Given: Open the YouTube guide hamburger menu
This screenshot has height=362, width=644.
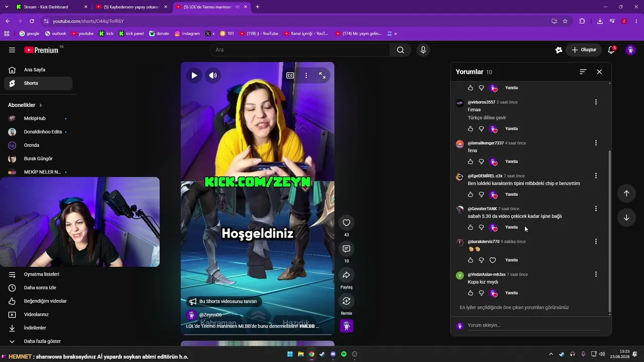Looking at the screenshot, I should click(12, 50).
